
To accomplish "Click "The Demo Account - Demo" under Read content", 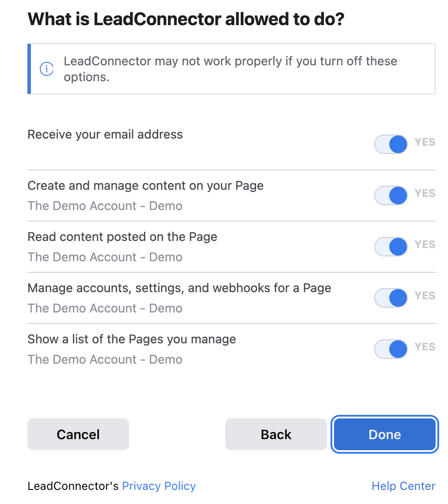I will point(105,257).
